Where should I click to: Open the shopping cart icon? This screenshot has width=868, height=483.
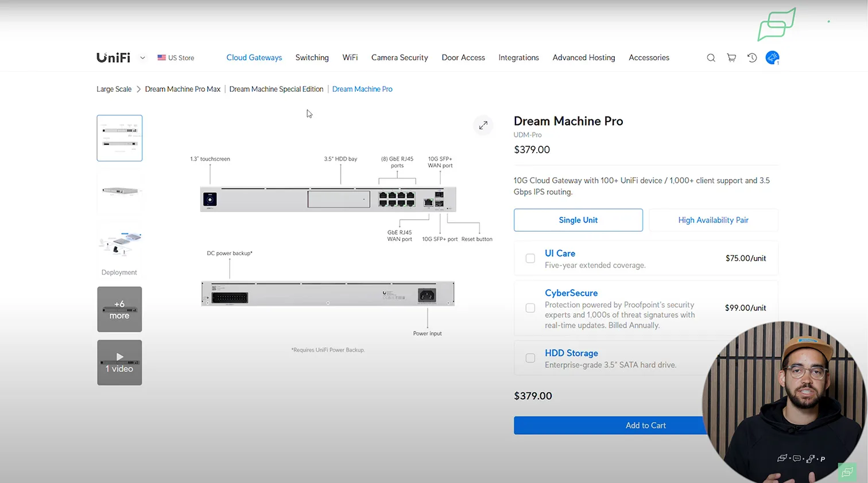click(731, 58)
